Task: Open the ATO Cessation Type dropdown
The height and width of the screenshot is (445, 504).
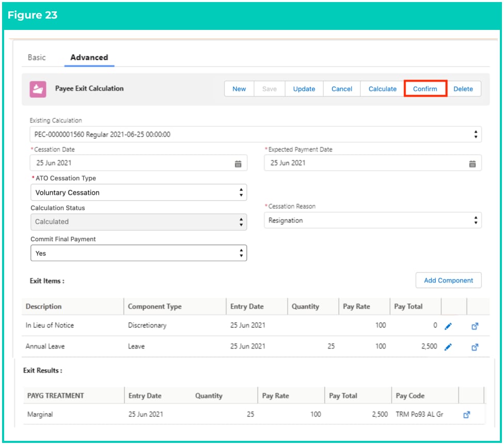Action: 138,193
